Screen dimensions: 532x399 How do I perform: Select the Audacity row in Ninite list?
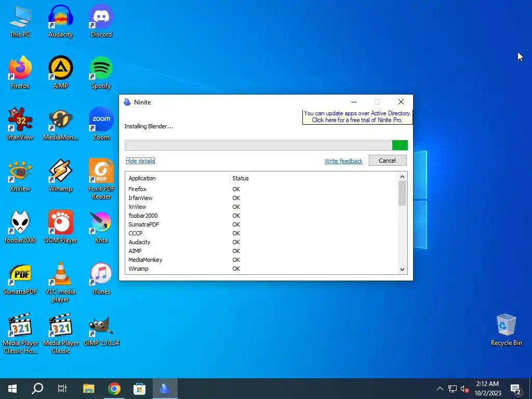(x=261, y=242)
